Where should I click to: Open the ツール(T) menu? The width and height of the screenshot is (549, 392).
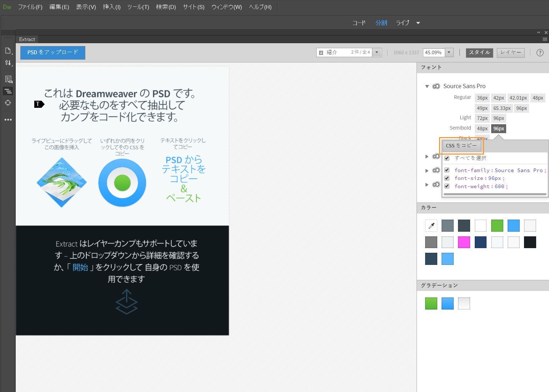(x=138, y=7)
